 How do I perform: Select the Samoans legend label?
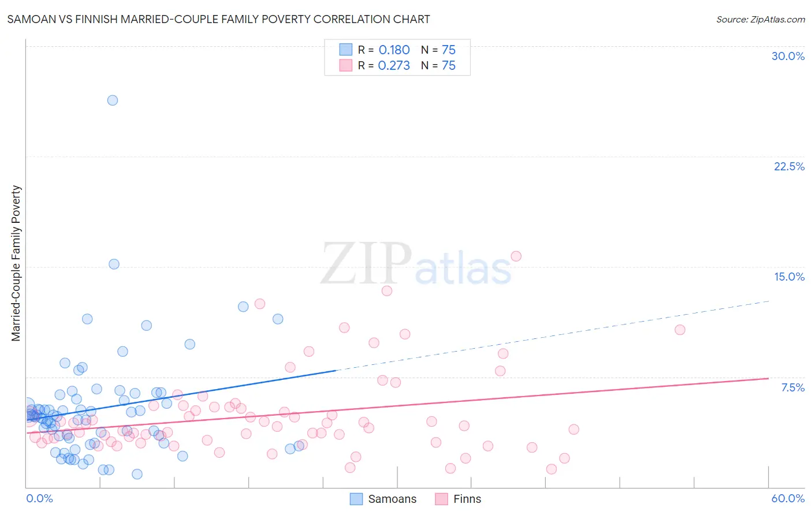[x=392, y=499]
